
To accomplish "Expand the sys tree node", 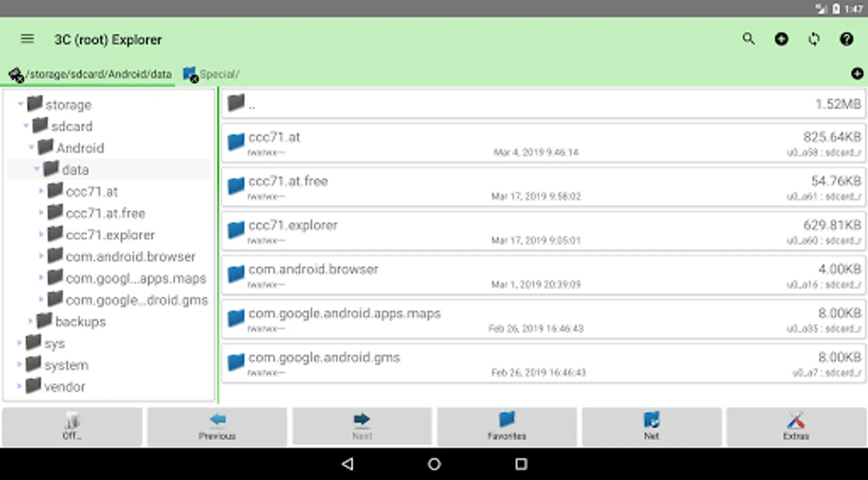I will (x=20, y=343).
